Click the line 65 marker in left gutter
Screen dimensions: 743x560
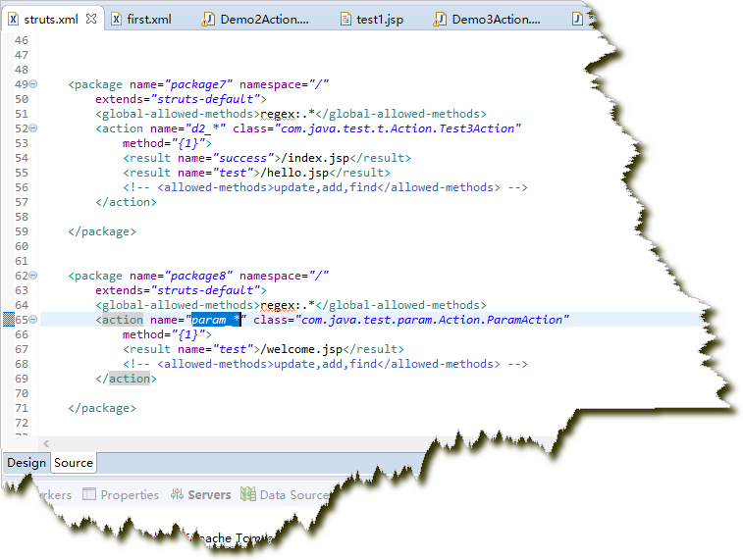[9, 320]
